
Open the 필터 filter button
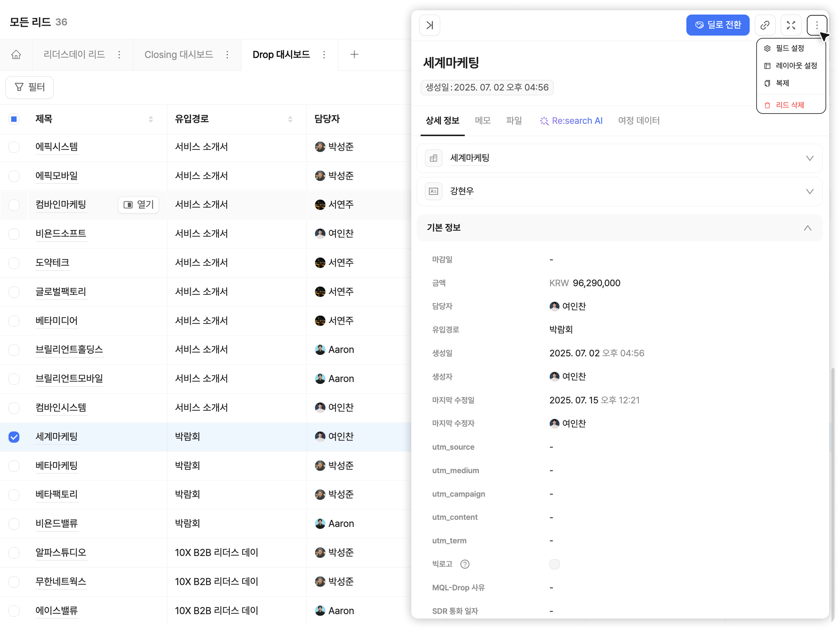pyautogui.click(x=30, y=87)
